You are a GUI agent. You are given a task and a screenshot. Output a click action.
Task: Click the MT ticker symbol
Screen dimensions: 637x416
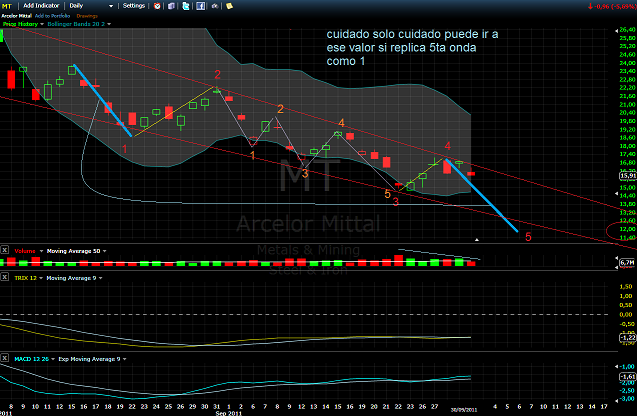[7, 6]
